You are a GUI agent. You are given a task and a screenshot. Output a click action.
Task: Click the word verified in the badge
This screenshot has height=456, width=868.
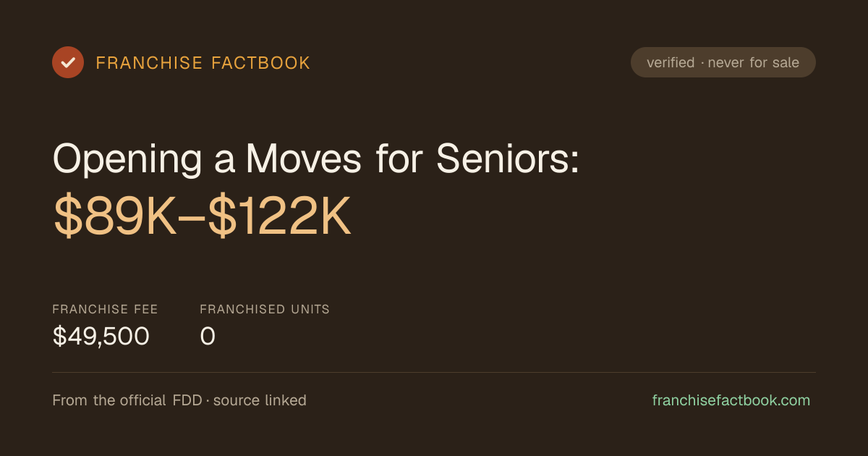click(x=671, y=63)
